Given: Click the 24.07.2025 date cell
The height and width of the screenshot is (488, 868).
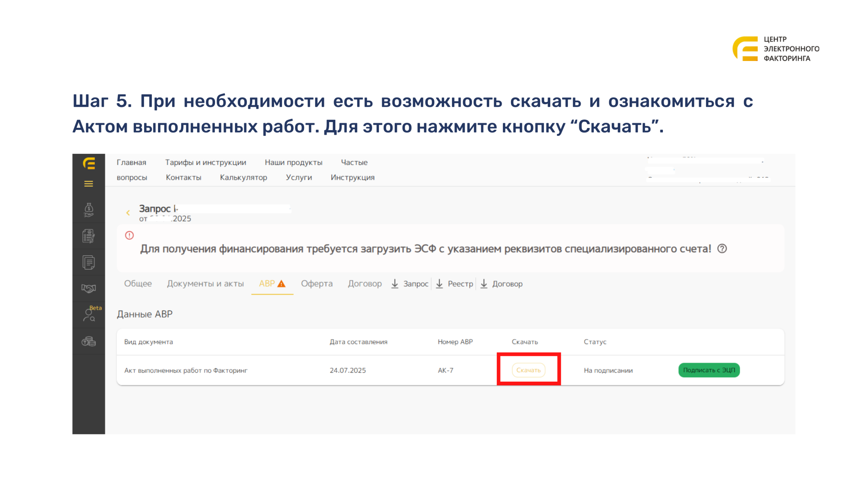Looking at the screenshot, I should [x=348, y=370].
